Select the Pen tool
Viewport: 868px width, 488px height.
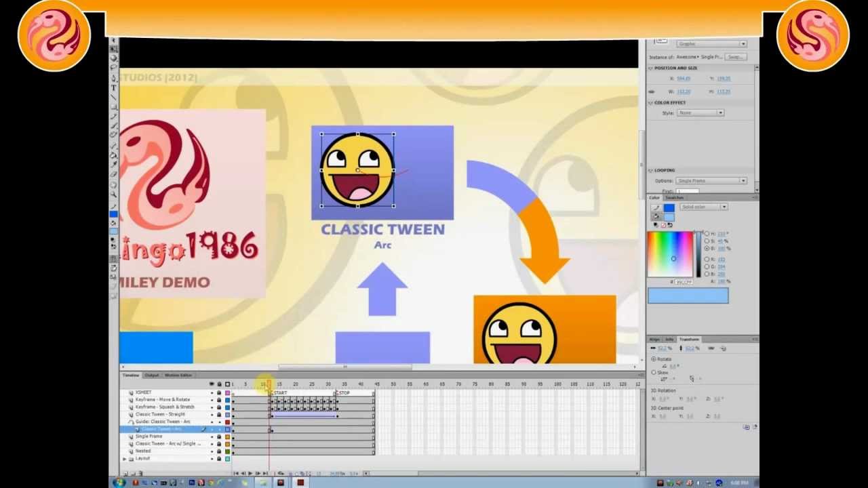click(114, 78)
